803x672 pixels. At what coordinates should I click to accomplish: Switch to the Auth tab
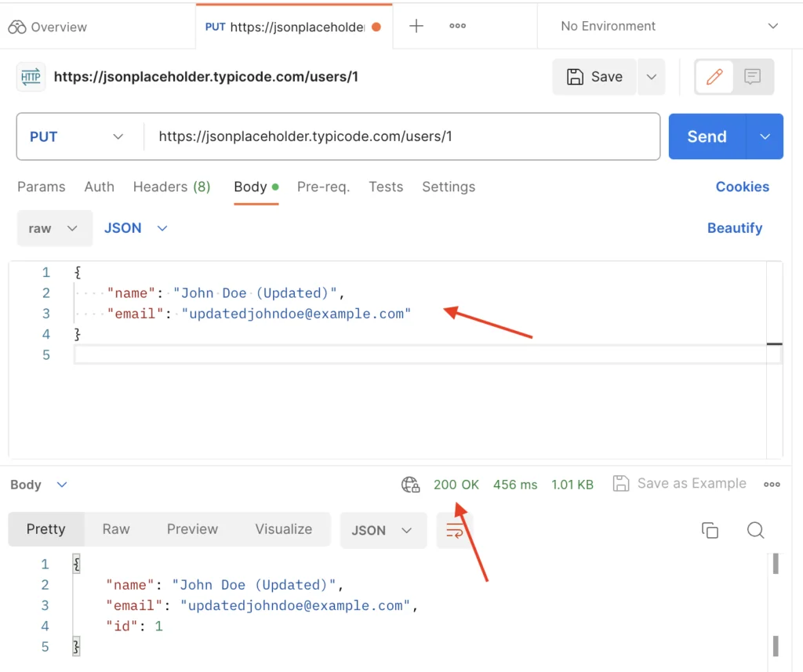pos(100,187)
